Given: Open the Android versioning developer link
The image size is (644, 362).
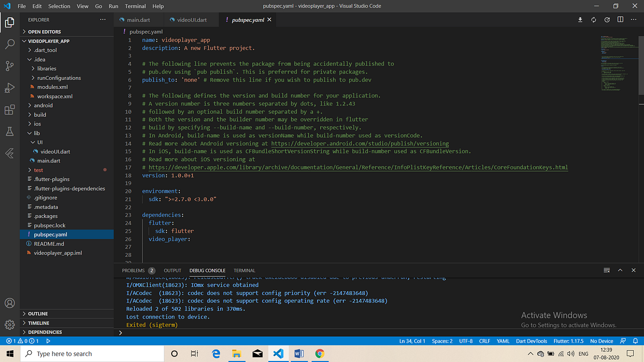Looking at the screenshot, I should point(360,144).
